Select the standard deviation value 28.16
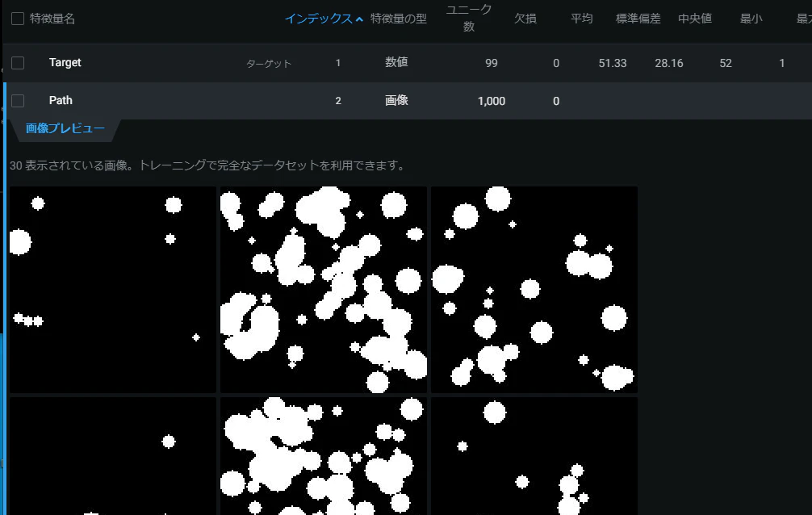 pyautogui.click(x=669, y=63)
